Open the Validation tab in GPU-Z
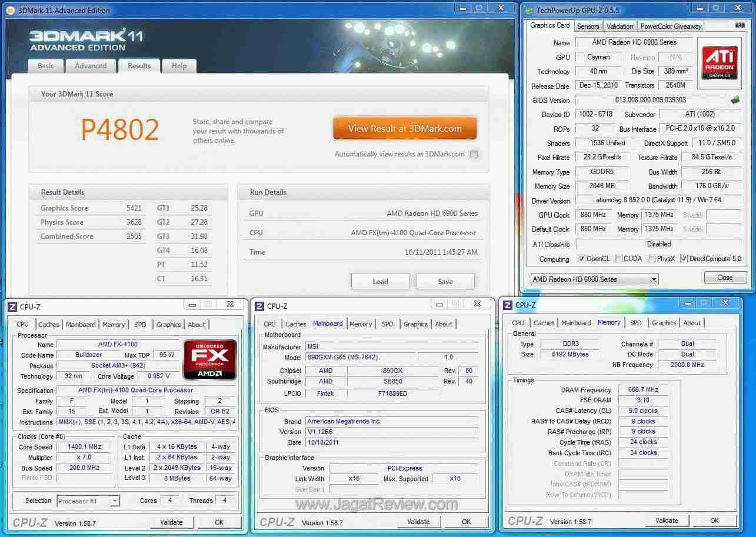756x537 pixels. (x=620, y=26)
